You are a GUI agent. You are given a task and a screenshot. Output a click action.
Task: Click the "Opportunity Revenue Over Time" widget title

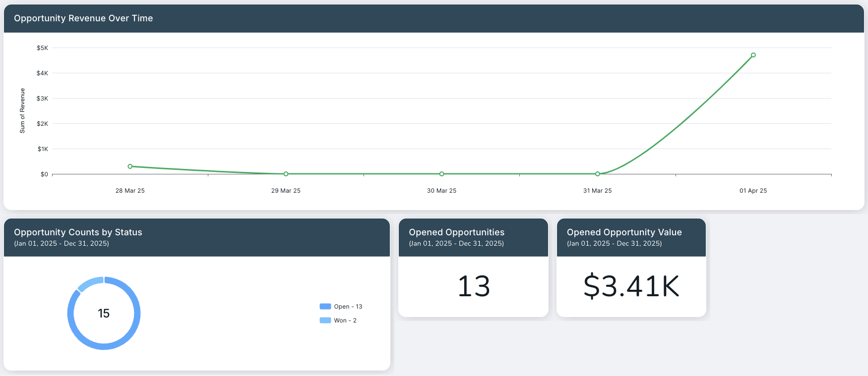83,18
